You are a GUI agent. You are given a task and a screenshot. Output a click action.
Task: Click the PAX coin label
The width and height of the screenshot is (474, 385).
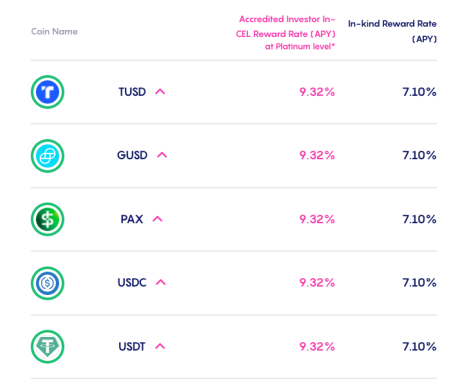coord(132,219)
